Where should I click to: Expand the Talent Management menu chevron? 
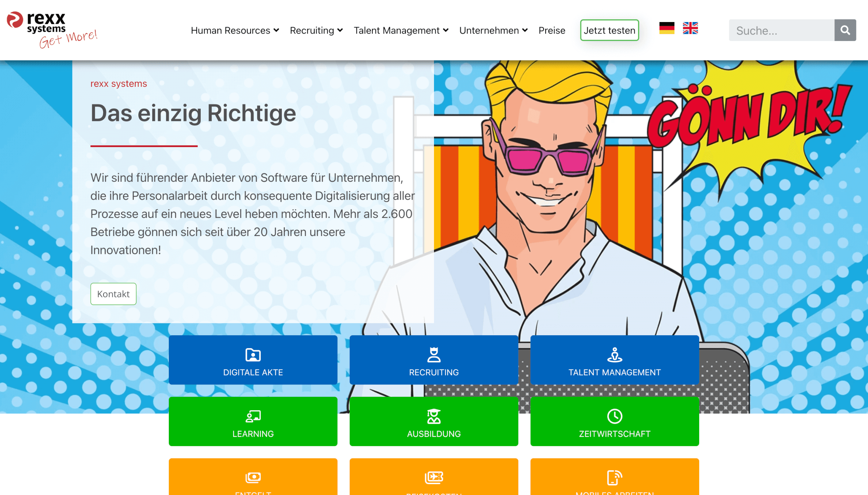[x=446, y=30]
